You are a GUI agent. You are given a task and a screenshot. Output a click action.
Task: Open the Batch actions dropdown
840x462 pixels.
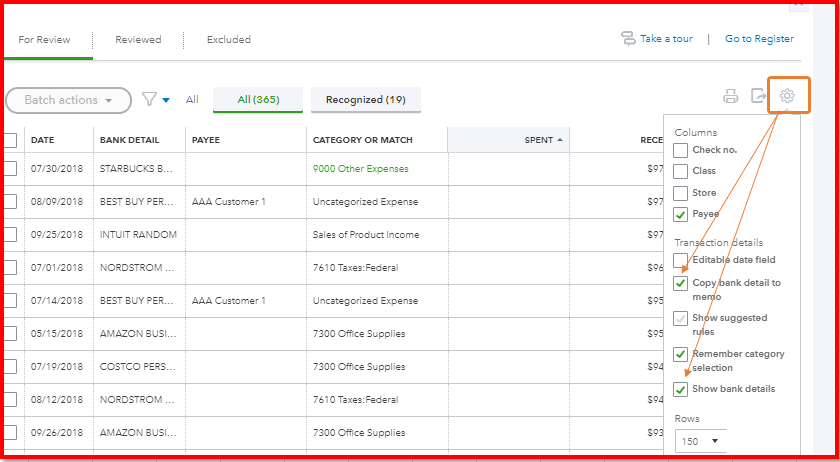68,100
